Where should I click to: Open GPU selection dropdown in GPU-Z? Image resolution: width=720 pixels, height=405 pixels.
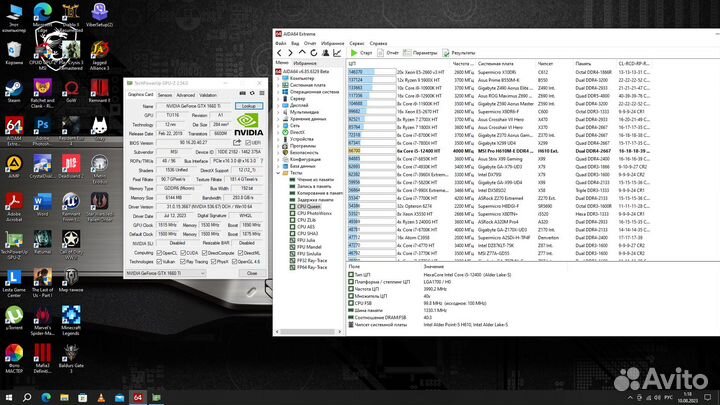tap(165, 273)
